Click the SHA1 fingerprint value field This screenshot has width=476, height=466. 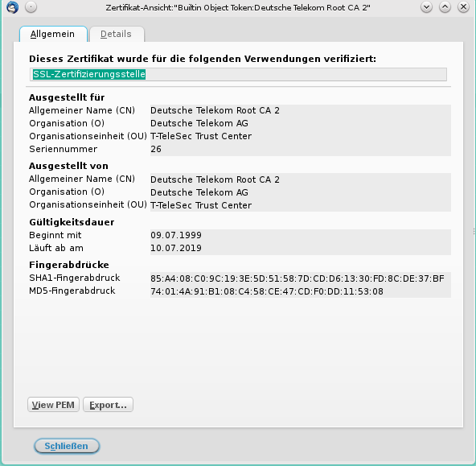click(300, 278)
